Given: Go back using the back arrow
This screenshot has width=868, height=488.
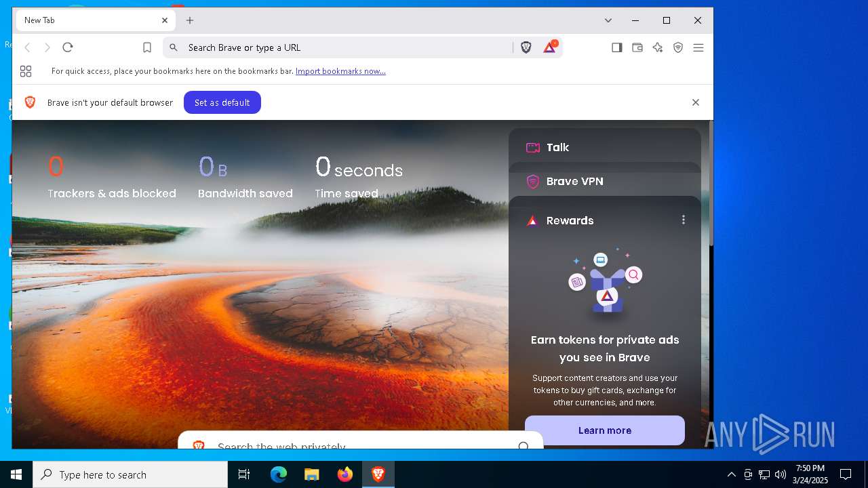Looking at the screenshot, I should click(28, 47).
